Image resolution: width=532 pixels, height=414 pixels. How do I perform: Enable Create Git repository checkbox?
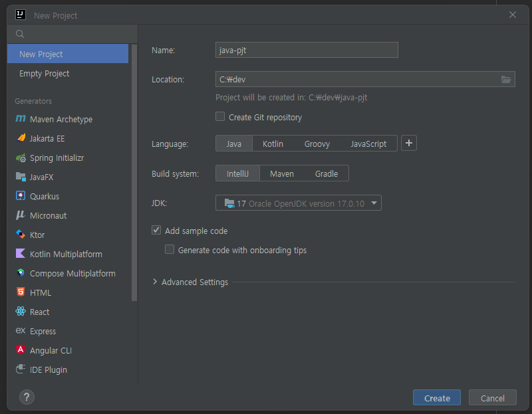tap(220, 117)
